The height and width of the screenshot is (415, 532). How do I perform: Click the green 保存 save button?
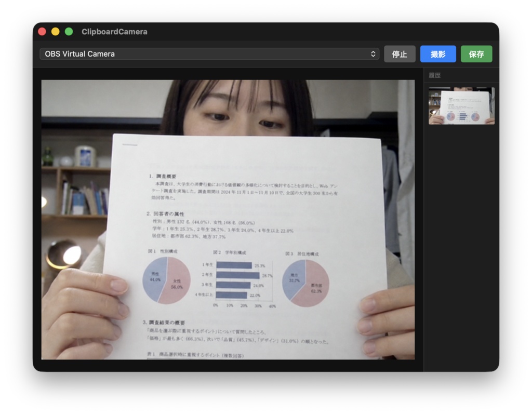click(476, 54)
